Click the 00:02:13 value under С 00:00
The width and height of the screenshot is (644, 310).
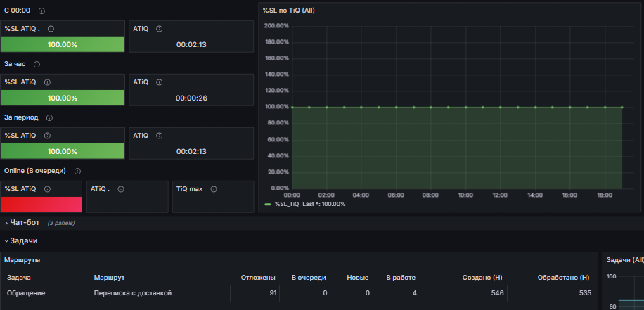click(x=191, y=45)
